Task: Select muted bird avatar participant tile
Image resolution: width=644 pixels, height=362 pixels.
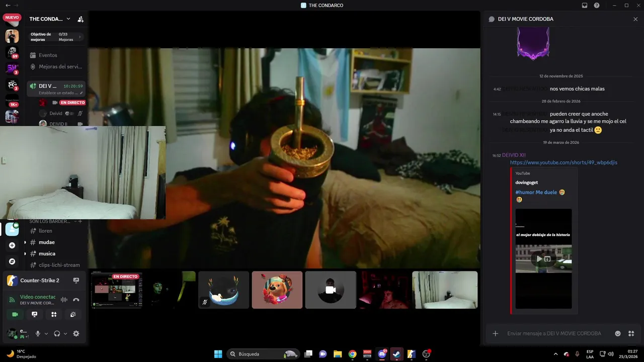Action: click(x=224, y=290)
